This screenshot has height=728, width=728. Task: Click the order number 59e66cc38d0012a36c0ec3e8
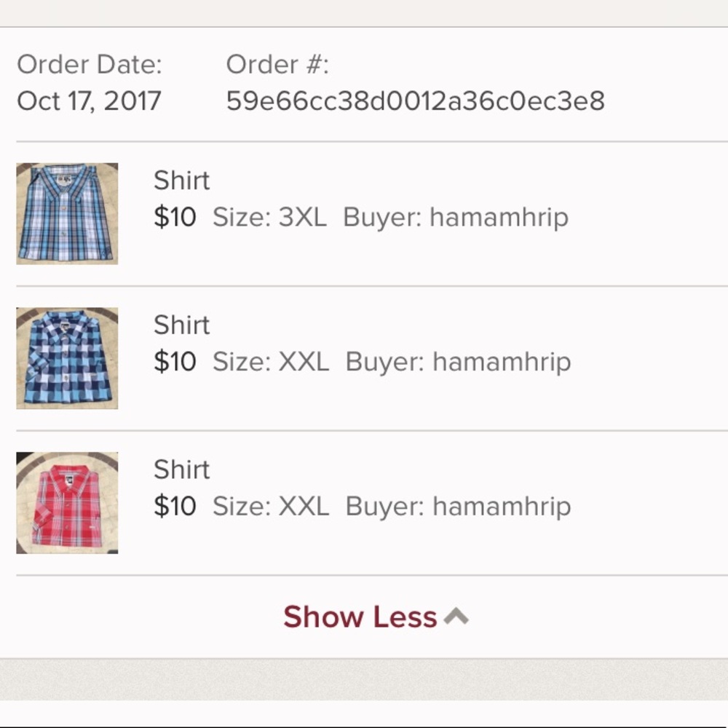click(416, 101)
